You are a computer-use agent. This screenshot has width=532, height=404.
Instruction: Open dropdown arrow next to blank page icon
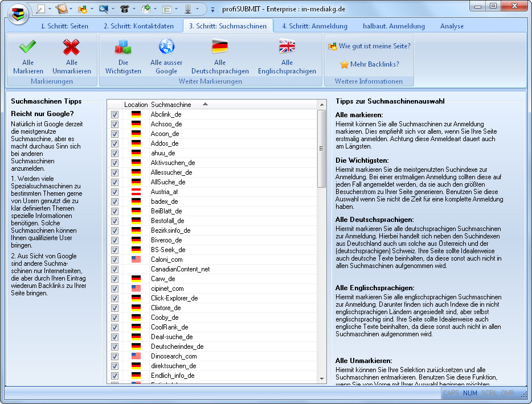coord(50,9)
